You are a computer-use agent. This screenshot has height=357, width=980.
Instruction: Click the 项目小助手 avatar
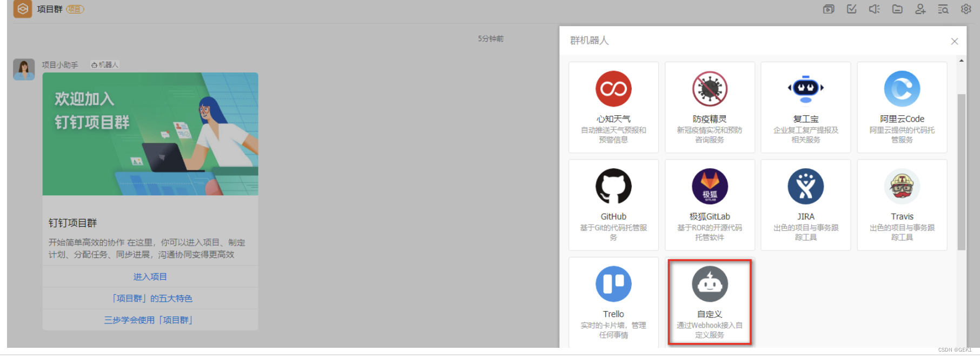coord(24,69)
